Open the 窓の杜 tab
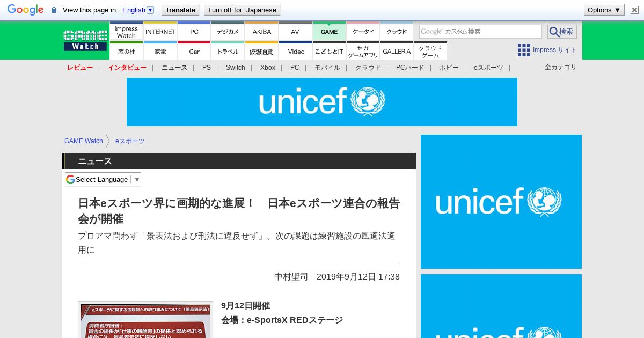The width and height of the screenshot is (644, 338). tap(126, 51)
